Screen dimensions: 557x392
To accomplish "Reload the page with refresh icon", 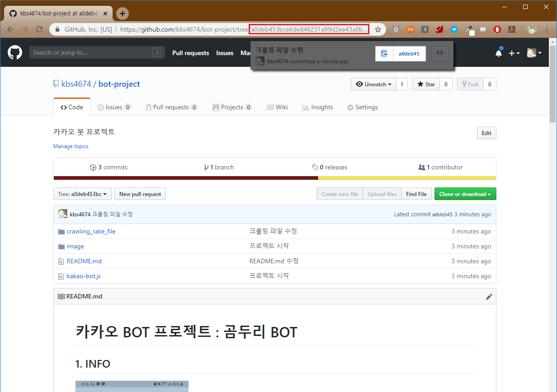I will pyautogui.click(x=39, y=29).
